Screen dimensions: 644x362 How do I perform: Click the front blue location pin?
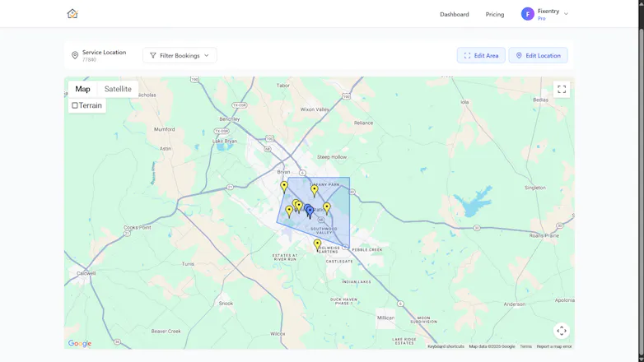click(310, 212)
